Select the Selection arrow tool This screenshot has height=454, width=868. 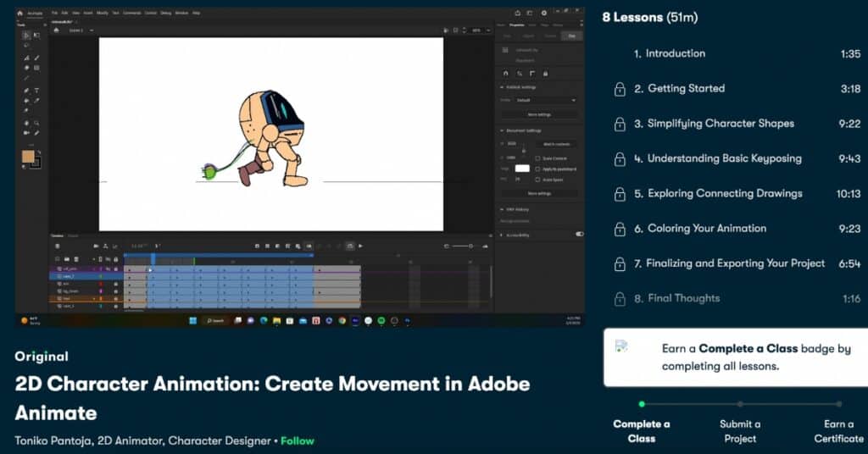pyautogui.click(x=26, y=36)
